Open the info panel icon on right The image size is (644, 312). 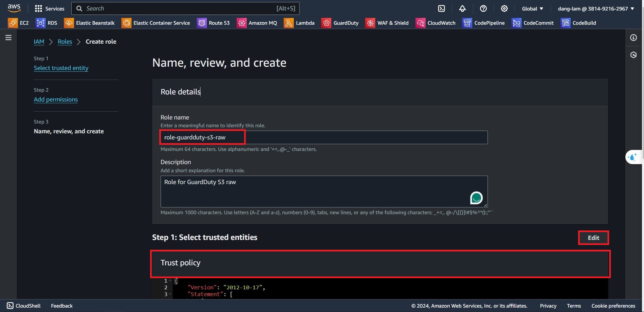(x=634, y=38)
